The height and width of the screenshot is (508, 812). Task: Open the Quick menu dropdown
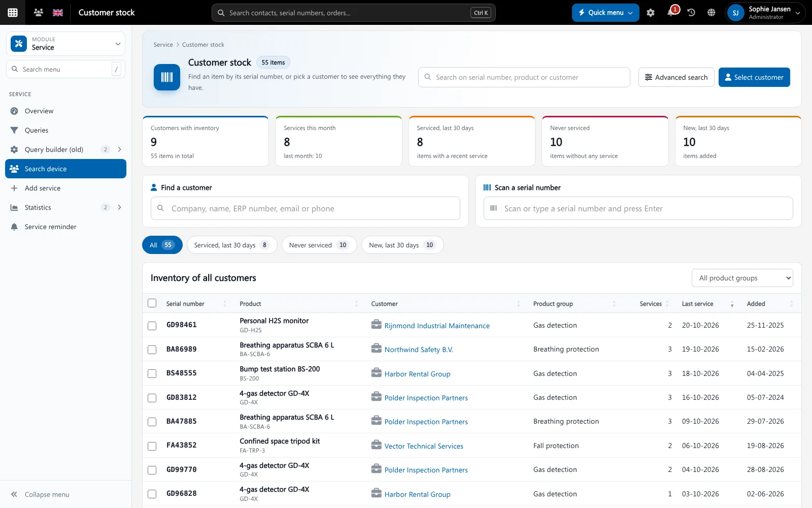(x=605, y=13)
